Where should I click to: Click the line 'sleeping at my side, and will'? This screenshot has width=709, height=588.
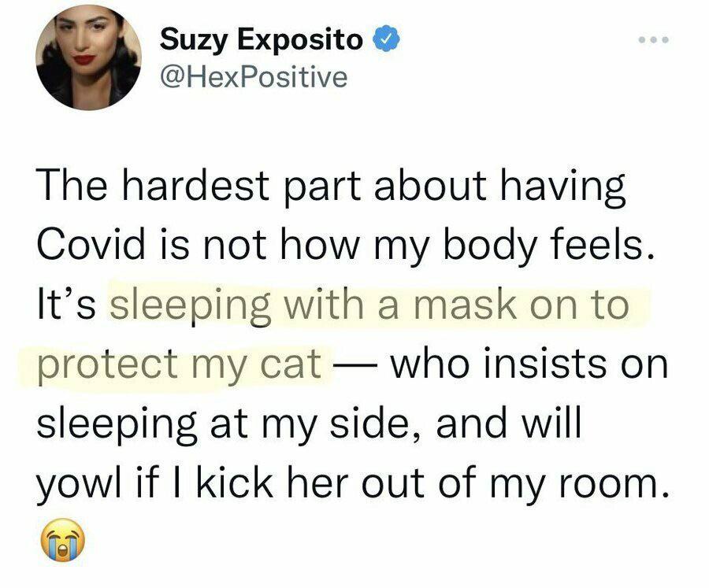(308, 424)
